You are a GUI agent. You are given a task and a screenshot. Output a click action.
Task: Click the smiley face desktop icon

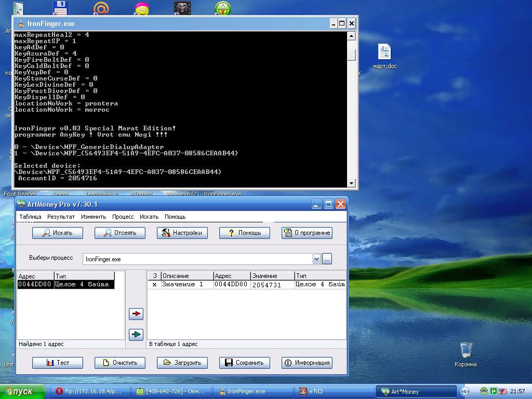click(x=142, y=8)
